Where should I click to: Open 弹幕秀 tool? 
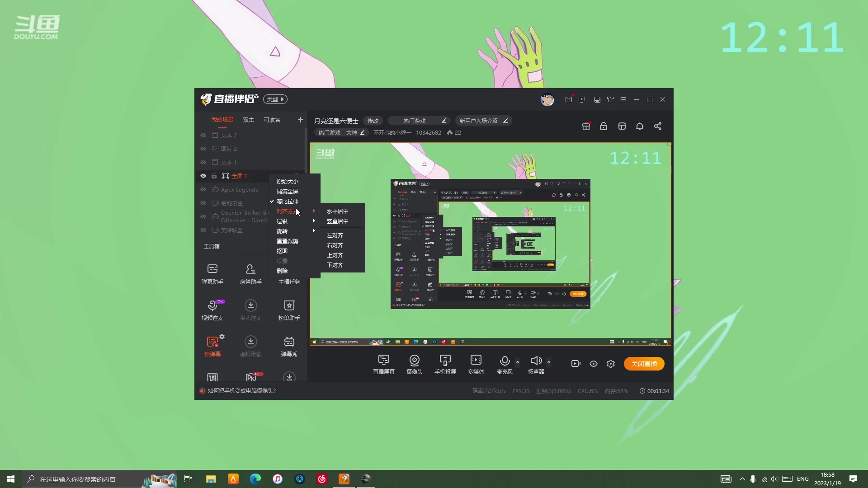coord(289,346)
